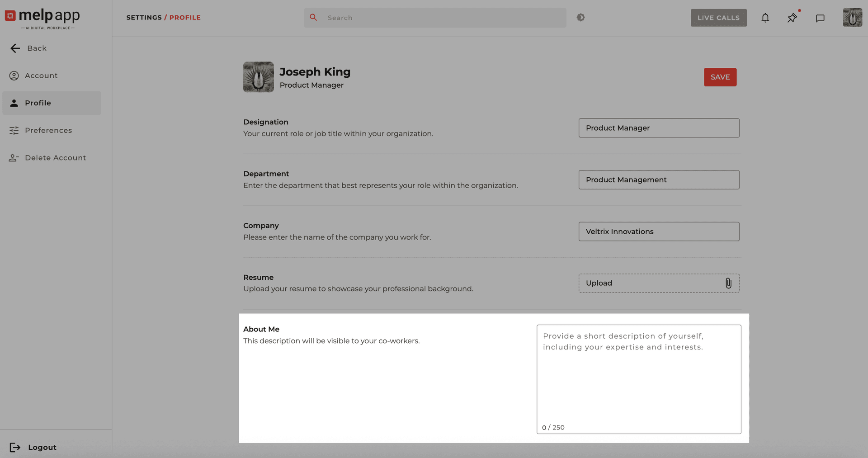Click the LIVE CALLS button
The width and height of the screenshot is (868, 458).
(718, 18)
